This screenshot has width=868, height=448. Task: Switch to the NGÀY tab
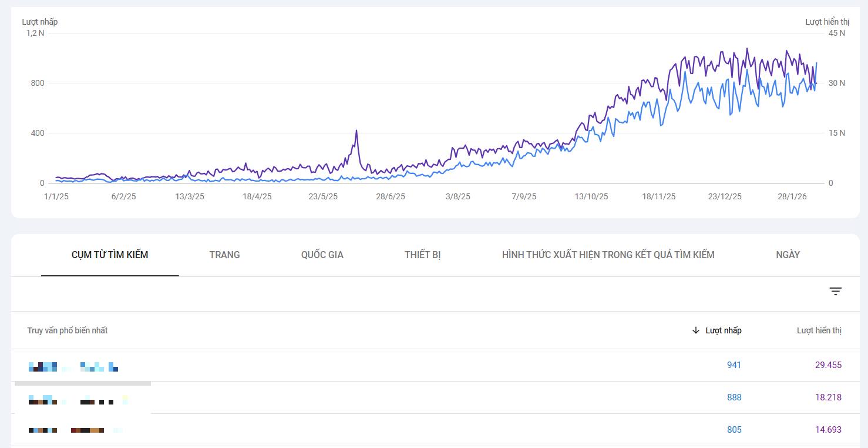788,255
